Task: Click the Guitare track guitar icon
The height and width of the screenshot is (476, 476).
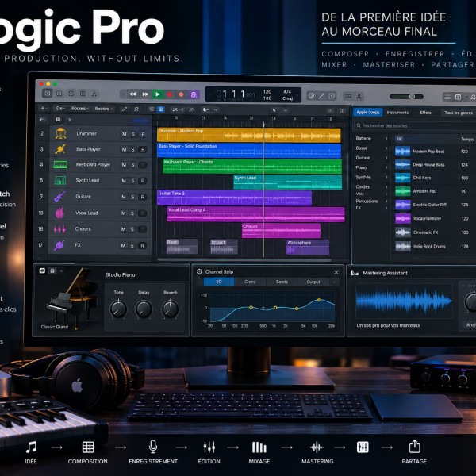Action: (x=59, y=197)
